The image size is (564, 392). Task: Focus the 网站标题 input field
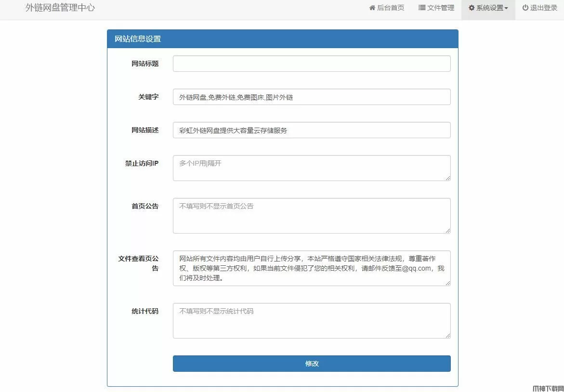(312, 64)
